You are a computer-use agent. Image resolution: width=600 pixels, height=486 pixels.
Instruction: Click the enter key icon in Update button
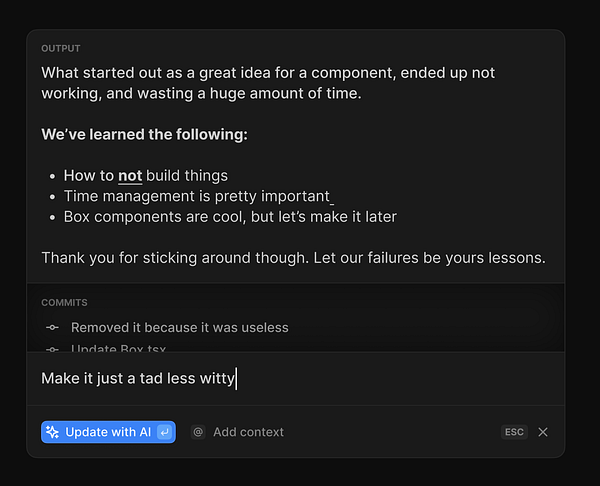165,432
